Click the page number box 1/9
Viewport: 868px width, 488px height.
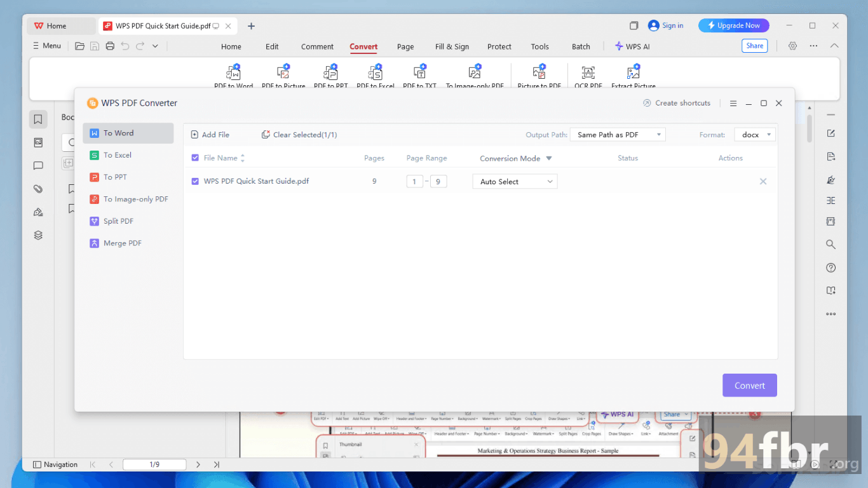pyautogui.click(x=154, y=464)
